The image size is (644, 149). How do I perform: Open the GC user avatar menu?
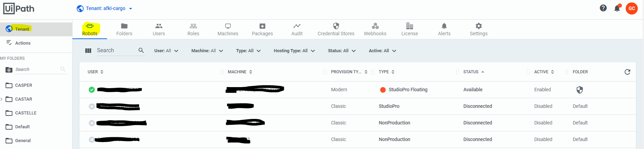pos(632,8)
